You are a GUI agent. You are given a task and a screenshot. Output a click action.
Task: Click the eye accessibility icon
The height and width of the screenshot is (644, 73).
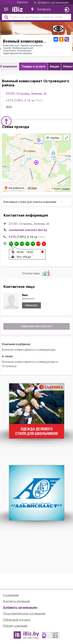click(x=58, y=29)
